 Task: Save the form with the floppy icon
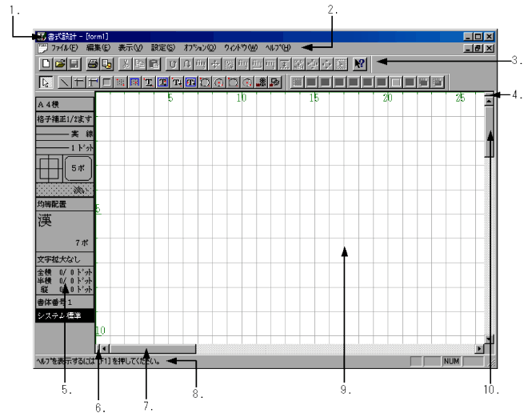tap(74, 63)
